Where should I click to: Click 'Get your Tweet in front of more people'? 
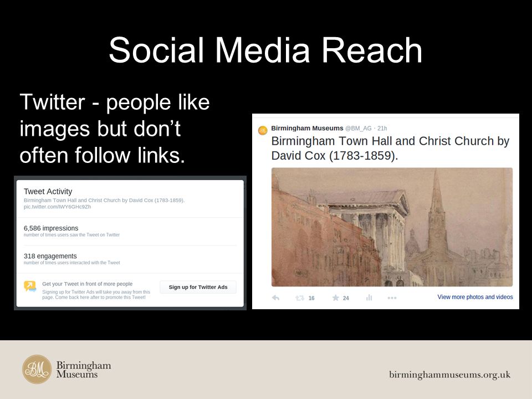[87, 284]
